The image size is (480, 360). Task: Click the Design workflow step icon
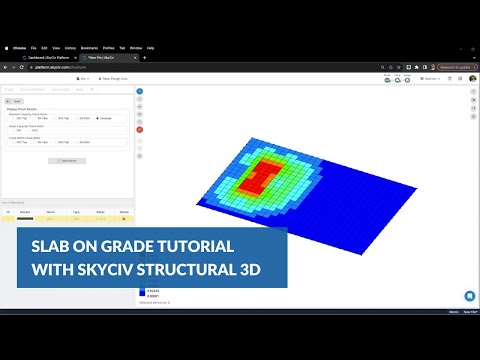[407, 79]
